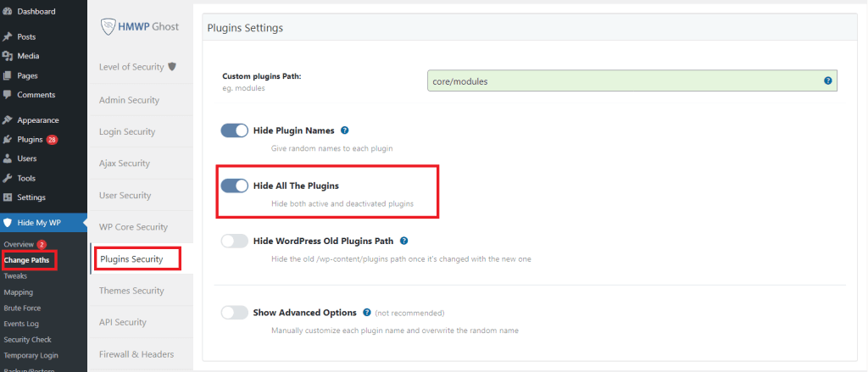Select the Plugins Security tab
Screen dimensions: 868x372
[141, 259]
